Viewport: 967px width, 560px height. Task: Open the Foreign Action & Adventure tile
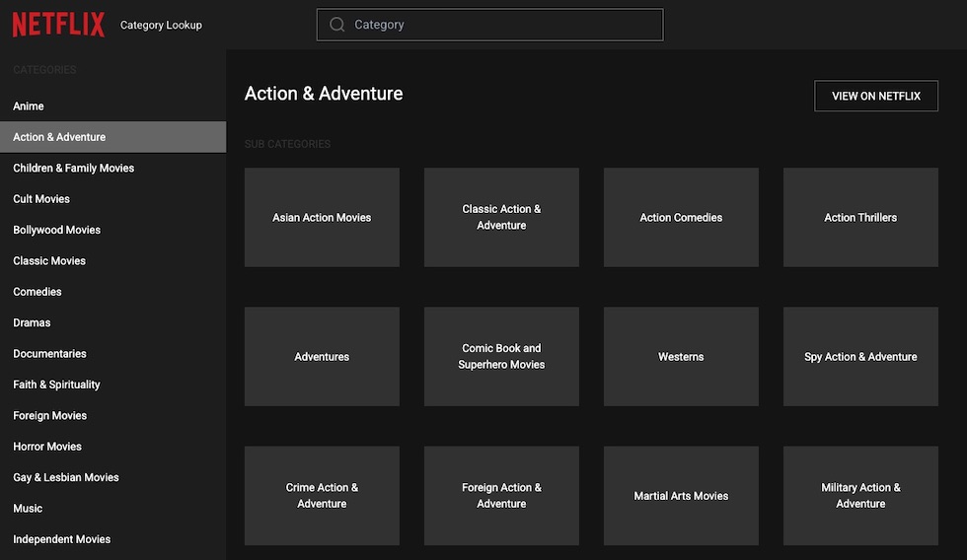tap(501, 496)
